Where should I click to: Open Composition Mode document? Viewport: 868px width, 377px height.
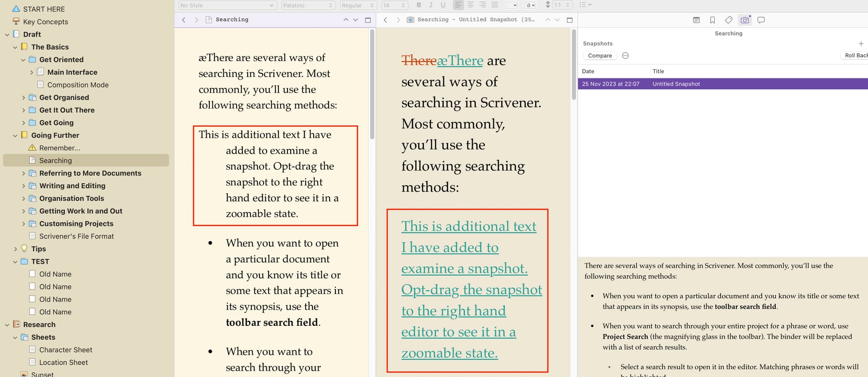78,85
